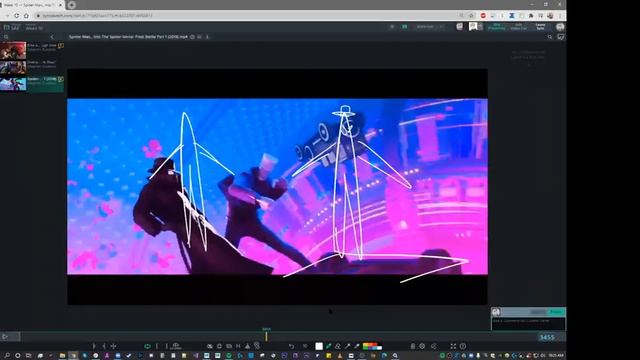Open a new browser tab with plus button
This screenshot has width=640, height=360.
71,5
